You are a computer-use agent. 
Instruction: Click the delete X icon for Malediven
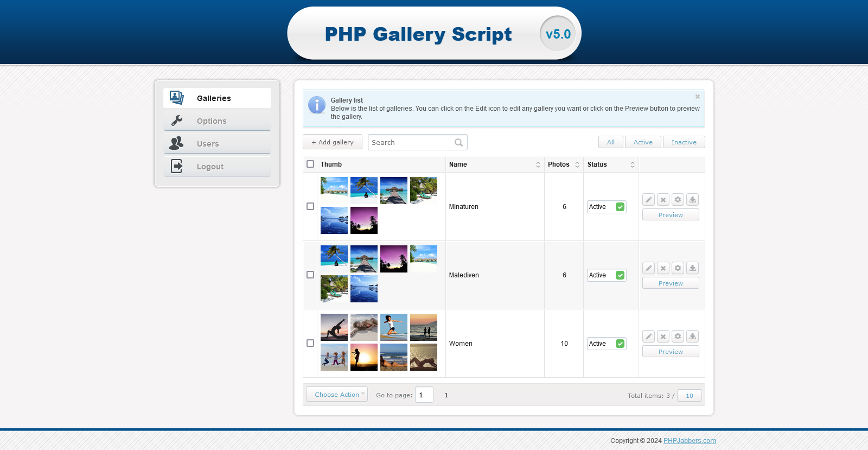point(663,268)
